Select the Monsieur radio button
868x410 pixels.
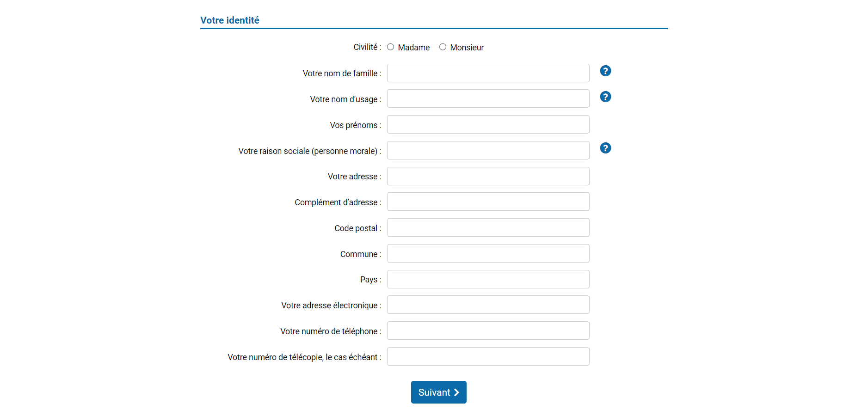coord(443,47)
